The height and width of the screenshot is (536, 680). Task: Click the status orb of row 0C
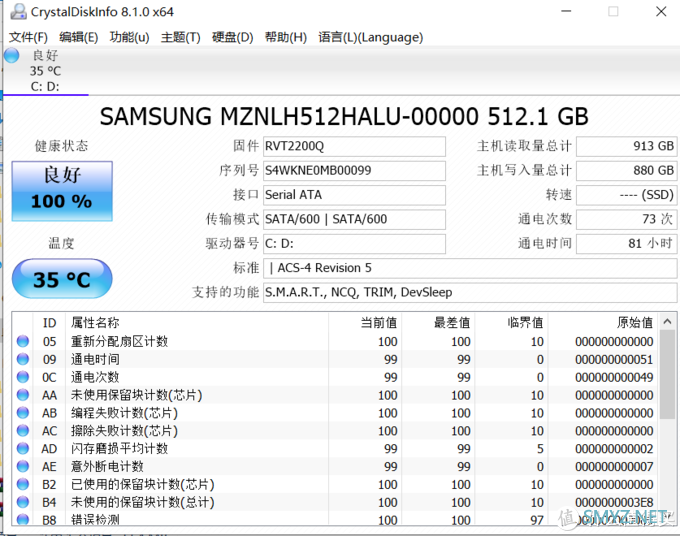(23, 377)
